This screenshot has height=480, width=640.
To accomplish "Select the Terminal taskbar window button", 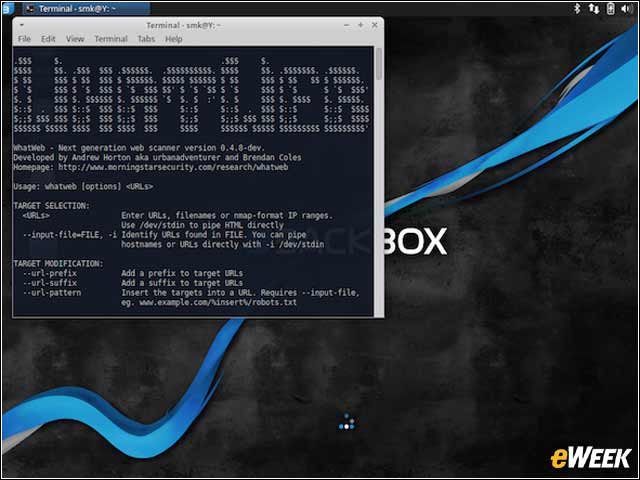I will pyautogui.click(x=86, y=8).
